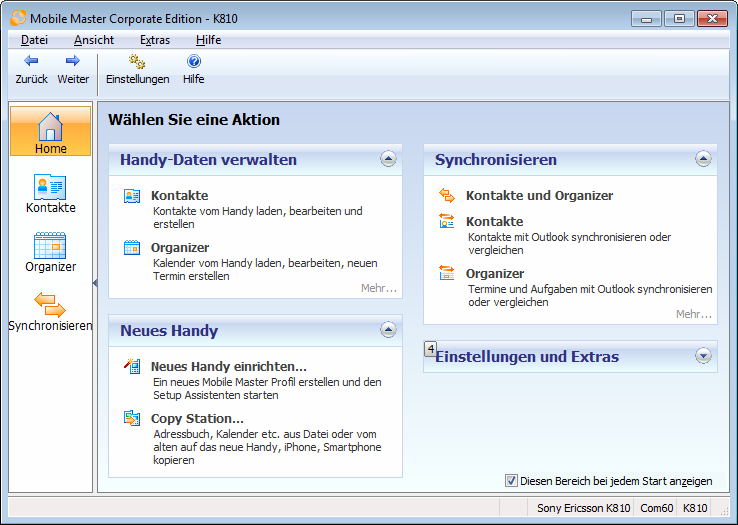Click the Weiter forward arrow icon
The width and height of the screenshot is (738, 525).
(72, 61)
